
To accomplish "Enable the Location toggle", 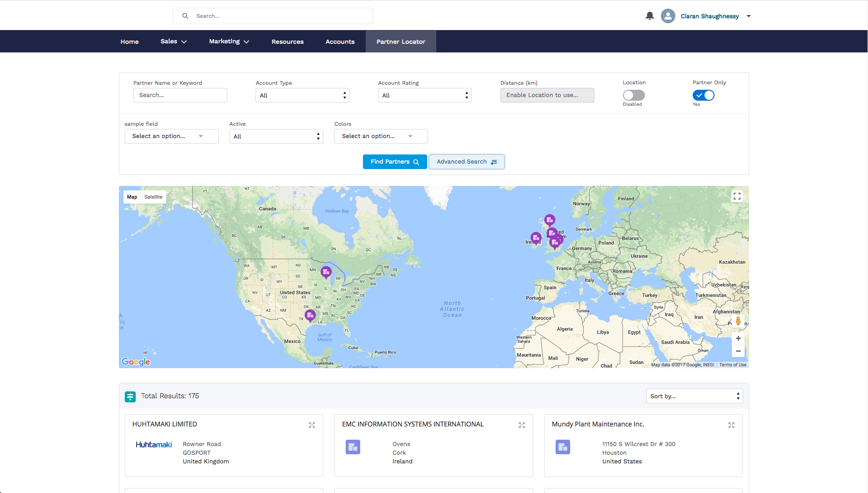I will pyautogui.click(x=633, y=95).
